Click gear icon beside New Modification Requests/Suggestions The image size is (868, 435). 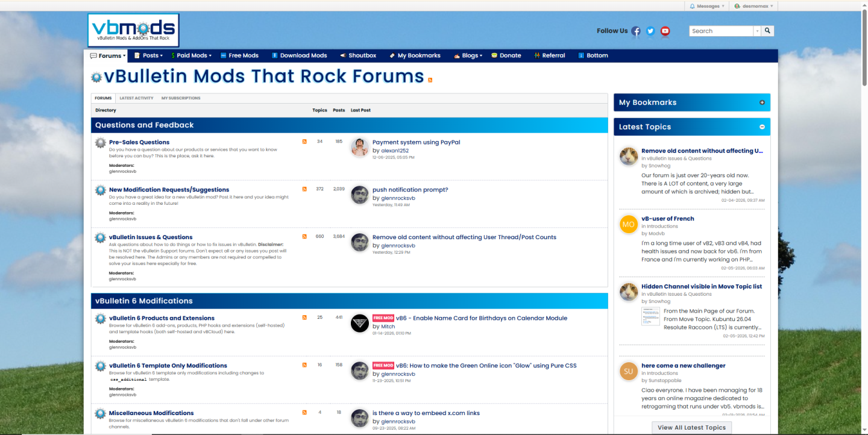pyautogui.click(x=100, y=190)
